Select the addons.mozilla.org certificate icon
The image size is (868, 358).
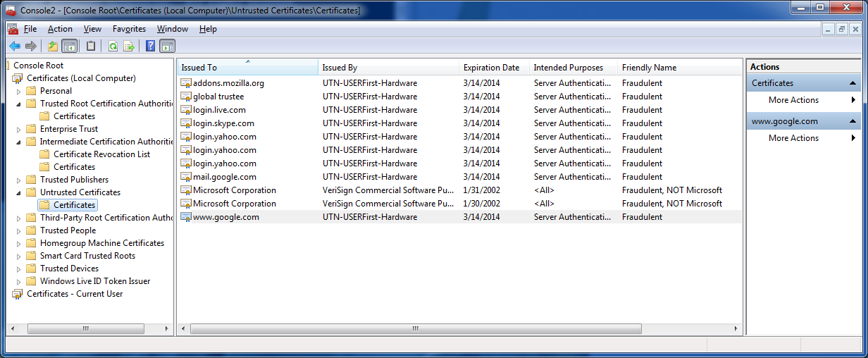point(186,83)
